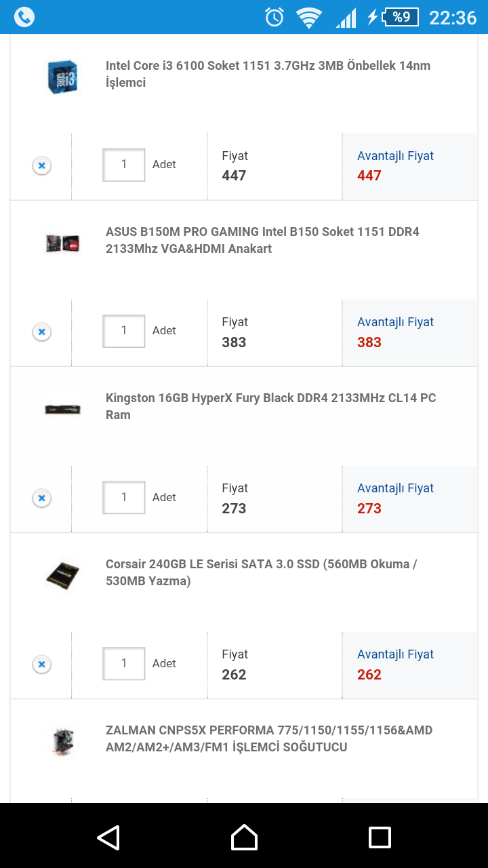
Task: Edit quantity field for ASUS motherboard
Action: click(124, 331)
